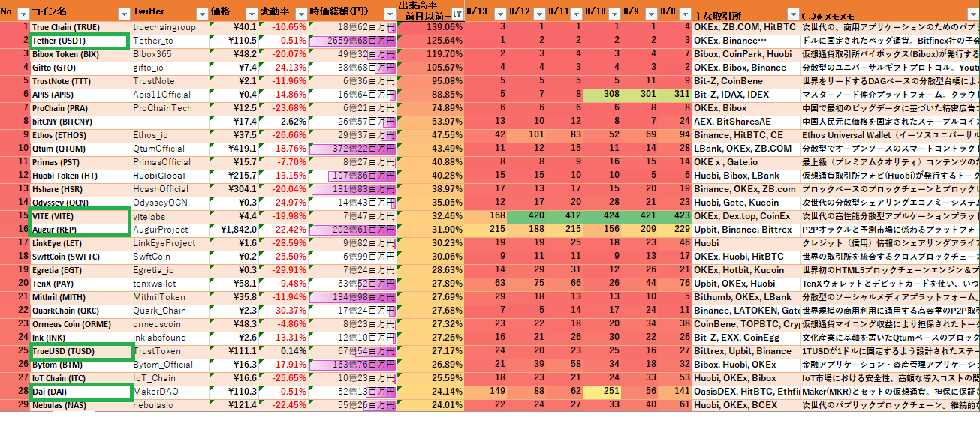The image size is (980, 427).
Task: Open the メモメモ column filter dropdown
Action: [x=972, y=14]
